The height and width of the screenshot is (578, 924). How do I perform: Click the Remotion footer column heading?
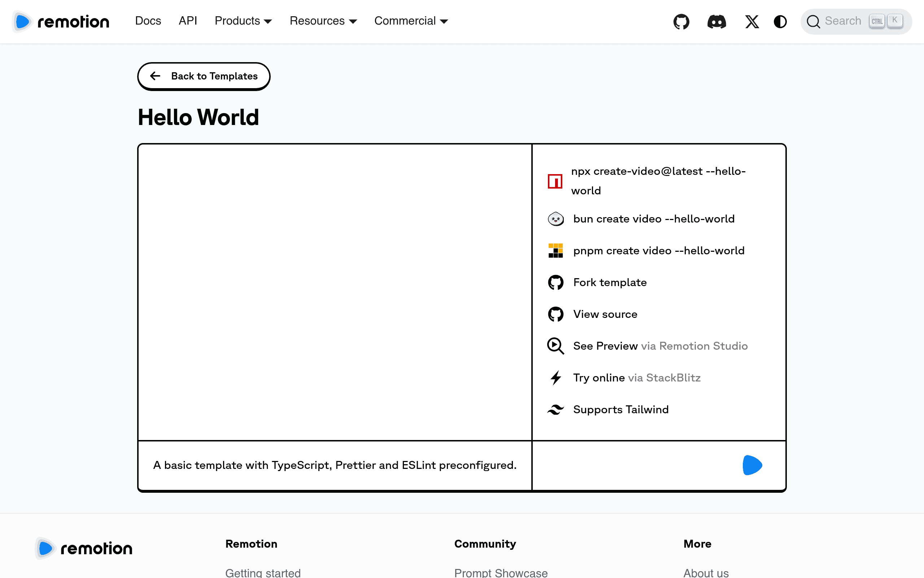coord(251,544)
